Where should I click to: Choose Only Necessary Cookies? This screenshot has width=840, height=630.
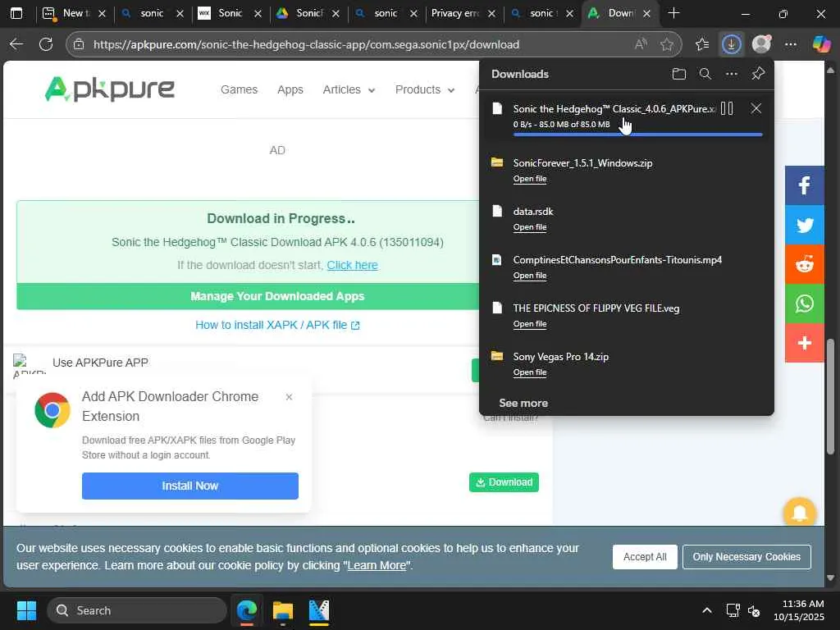pos(746,557)
